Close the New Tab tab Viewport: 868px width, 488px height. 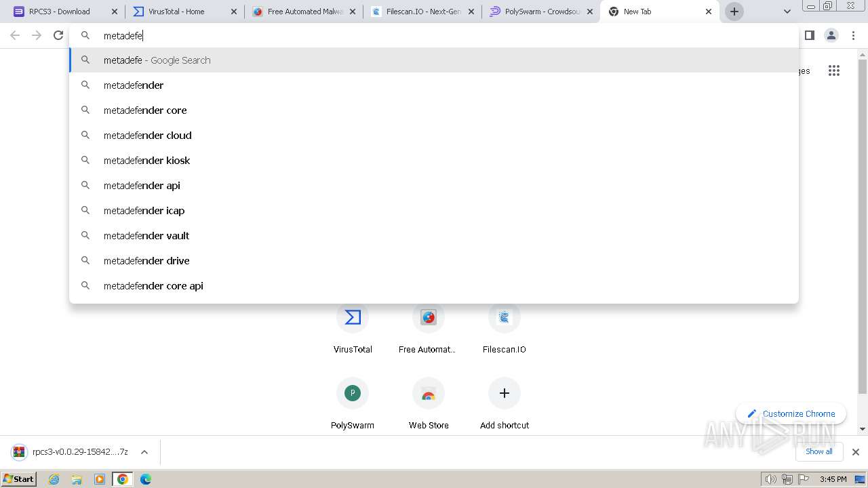tap(709, 12)
